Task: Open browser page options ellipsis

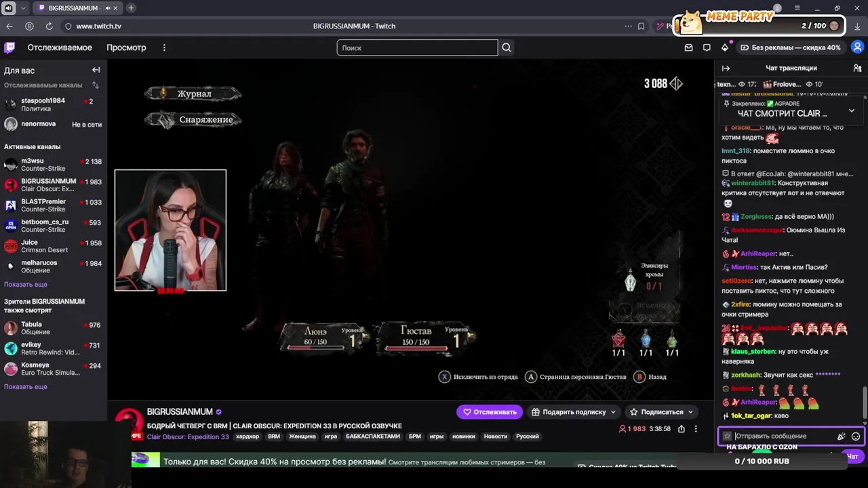Action: point(628,26)
